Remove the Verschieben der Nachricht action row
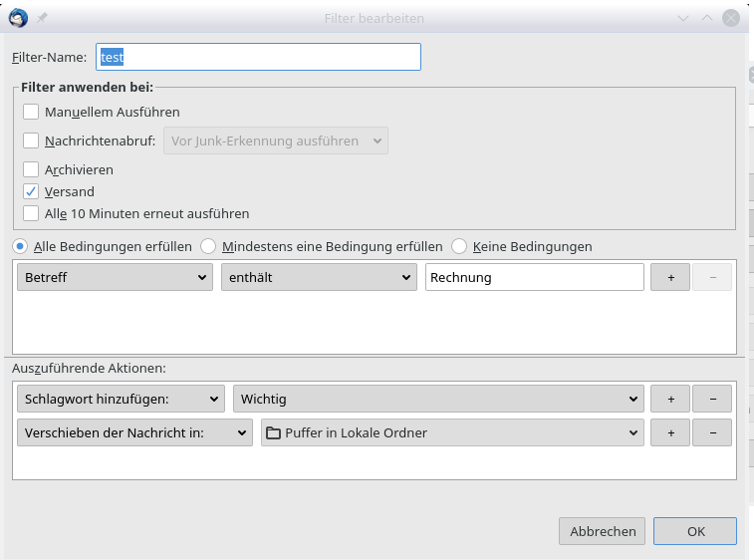This screenshot has height=560, width=754. point(712,432)
